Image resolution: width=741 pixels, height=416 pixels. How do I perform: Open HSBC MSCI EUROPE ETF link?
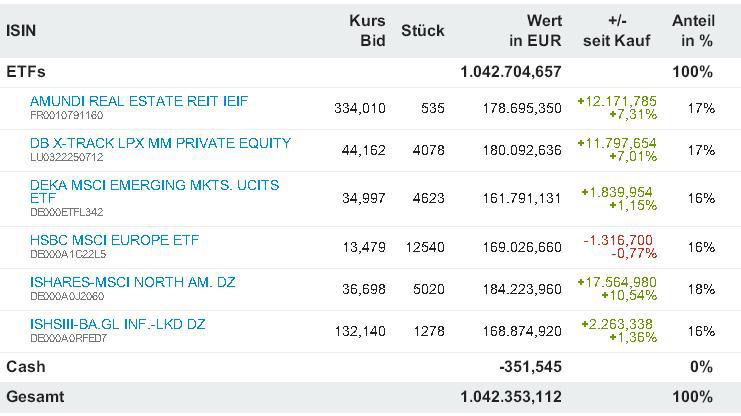click(x=114, y=240)
